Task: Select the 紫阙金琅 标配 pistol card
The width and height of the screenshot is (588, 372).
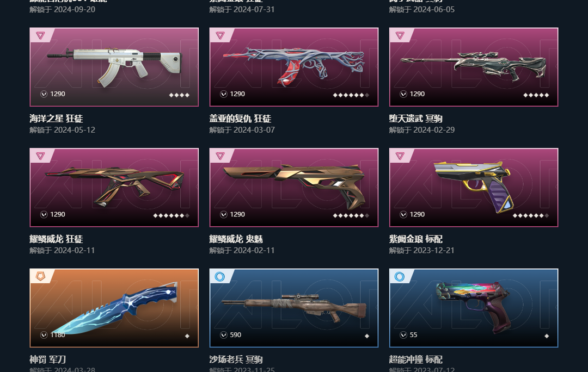Action: [x=474, y=187]
